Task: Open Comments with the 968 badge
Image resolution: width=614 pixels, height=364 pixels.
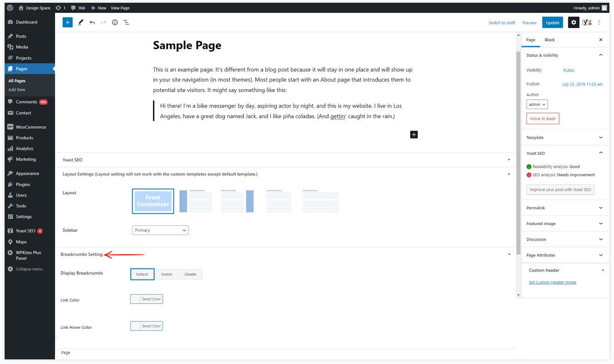Action: (x=30, y=102)
